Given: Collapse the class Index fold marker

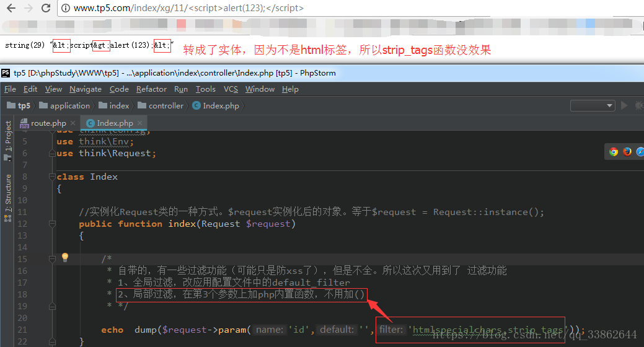Looking at the screenshot, I should click(x=52, y=177).
